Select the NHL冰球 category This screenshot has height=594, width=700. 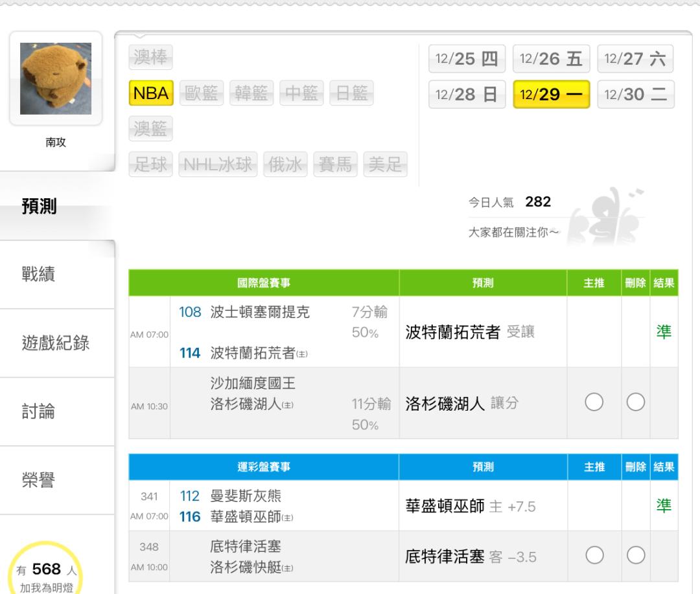click(x=218, y=165)
